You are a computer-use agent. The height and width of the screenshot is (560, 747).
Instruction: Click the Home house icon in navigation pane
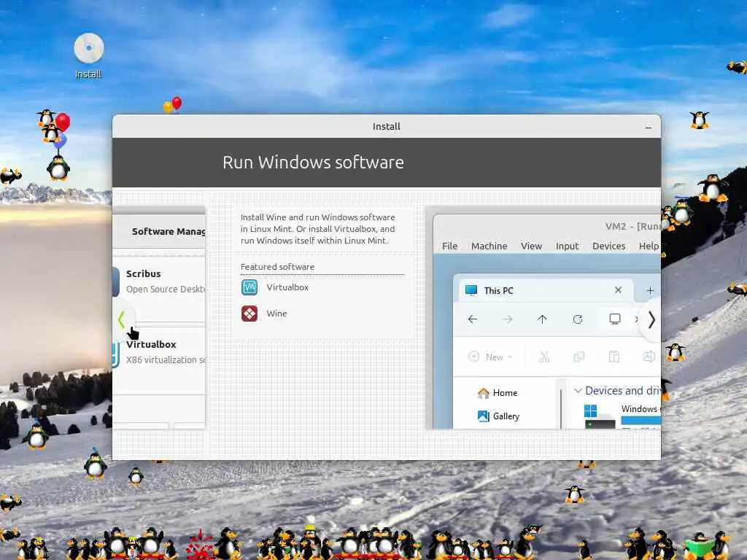pyautogui.click(x=483, y=393)
